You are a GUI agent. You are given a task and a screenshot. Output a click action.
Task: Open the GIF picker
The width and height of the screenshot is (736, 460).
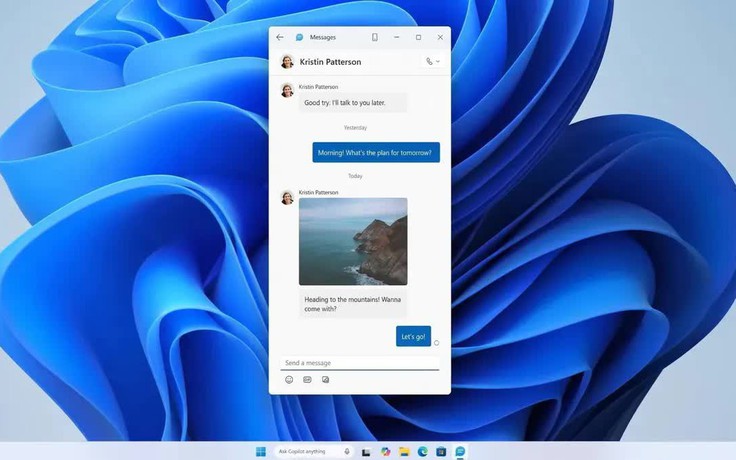[x=307, y=380]
